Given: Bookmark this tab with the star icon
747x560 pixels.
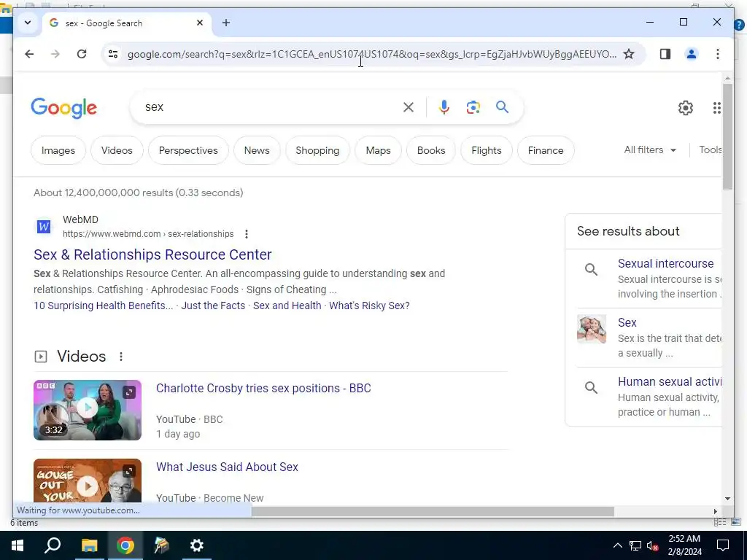Looking at the screenshot, I should 629,54.
